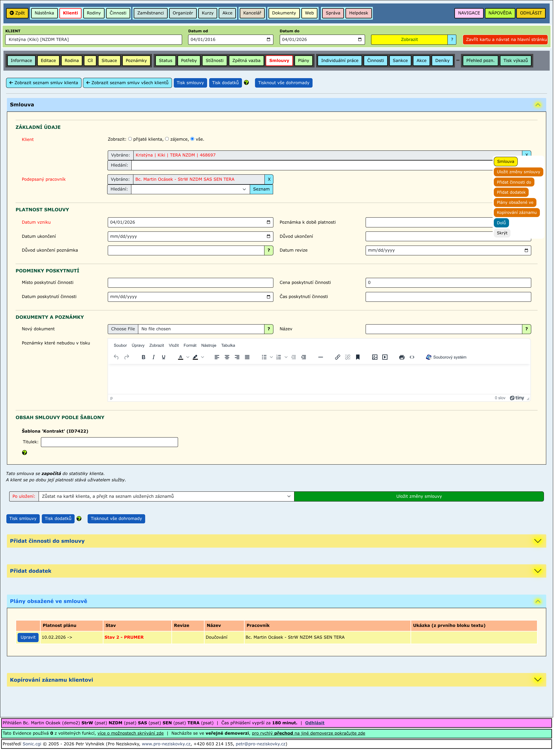Open the bullet list style dropdown arrow
Screen dimensions: 554x756
tap(271, 357)
